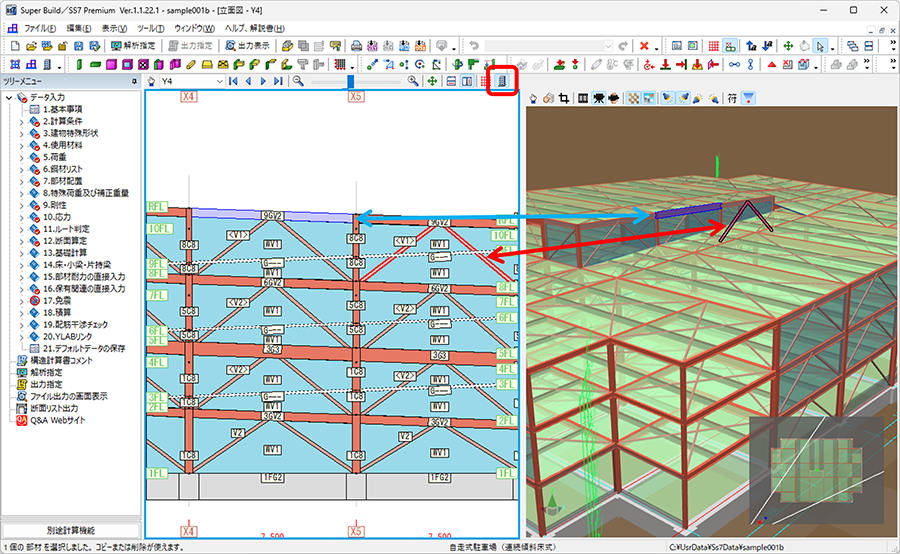Click the 出力表示 toolbar button
This screenshot has width=900, height=554.
[x=247, y=46]
